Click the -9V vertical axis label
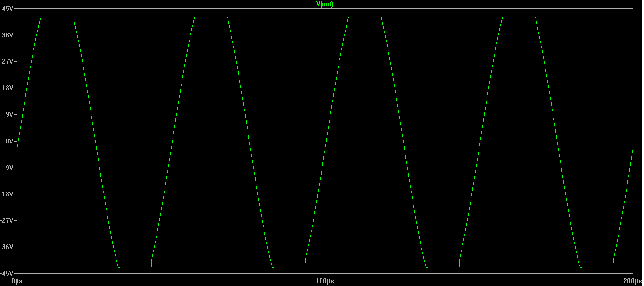The image size is (644, 286). pos(9,167)
